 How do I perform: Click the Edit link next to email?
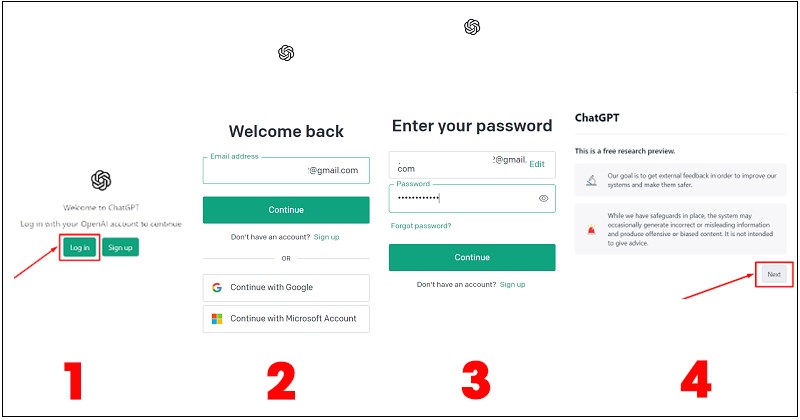[x=537, y=164]
